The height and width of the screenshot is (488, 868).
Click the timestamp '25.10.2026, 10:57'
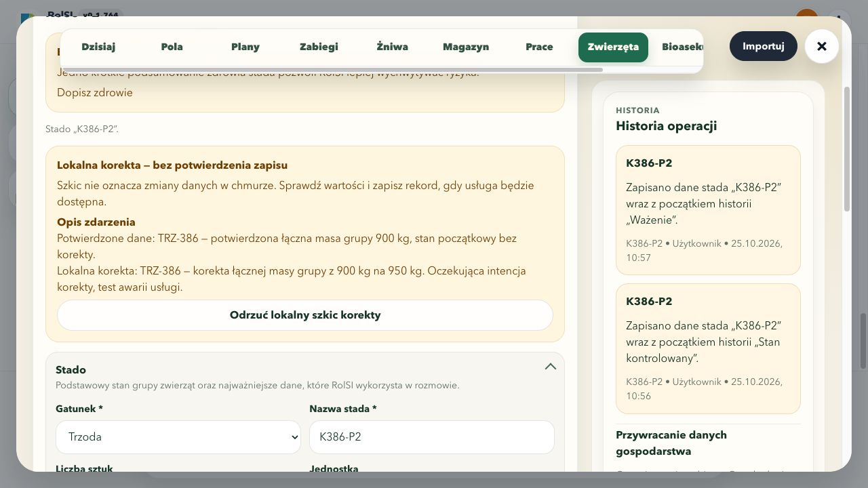coord(704,250)
